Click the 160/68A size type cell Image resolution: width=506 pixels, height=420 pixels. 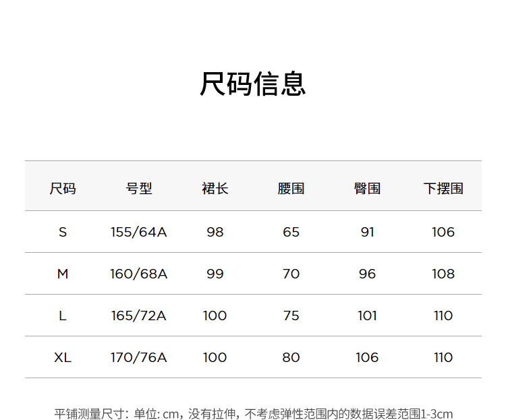click(x=139, y=274)
